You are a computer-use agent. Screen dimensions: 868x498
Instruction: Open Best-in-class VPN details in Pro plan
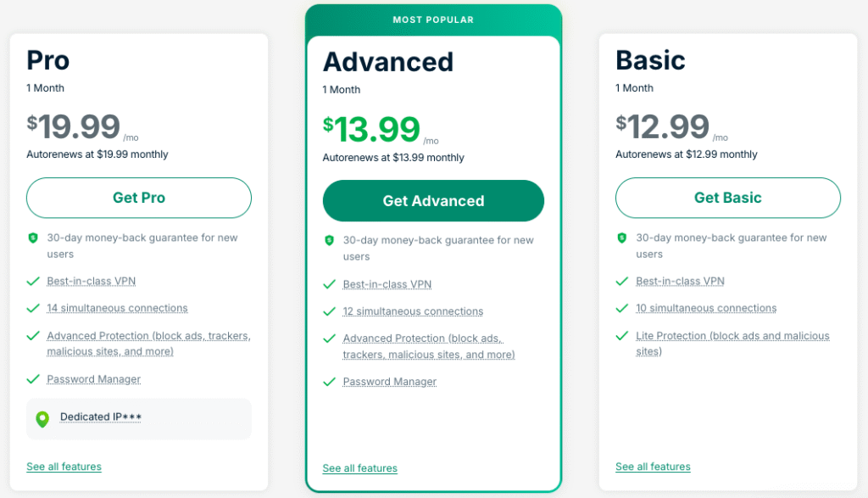pyautogui.click(x=91, y=281)
